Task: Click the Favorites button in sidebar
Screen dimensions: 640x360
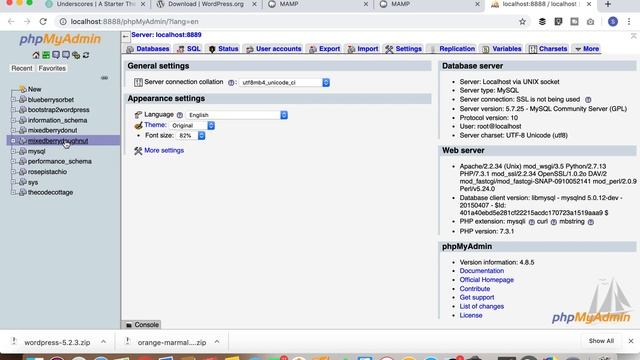Action: (52, 69)
